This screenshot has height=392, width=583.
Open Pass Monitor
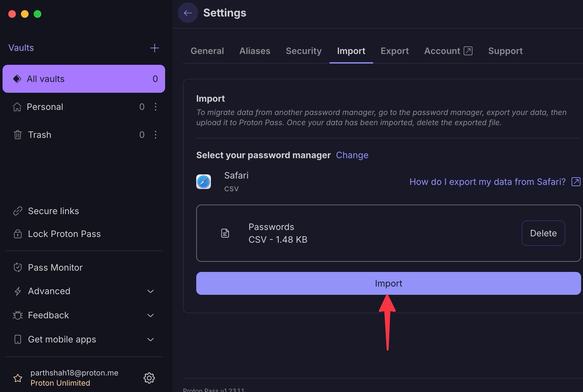[55, 267]
